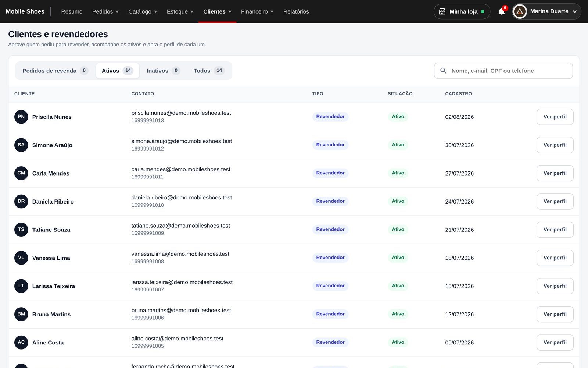This screenshot has height=368, width=588.
Task: Open the user account chevron menu
Action: 575,11
